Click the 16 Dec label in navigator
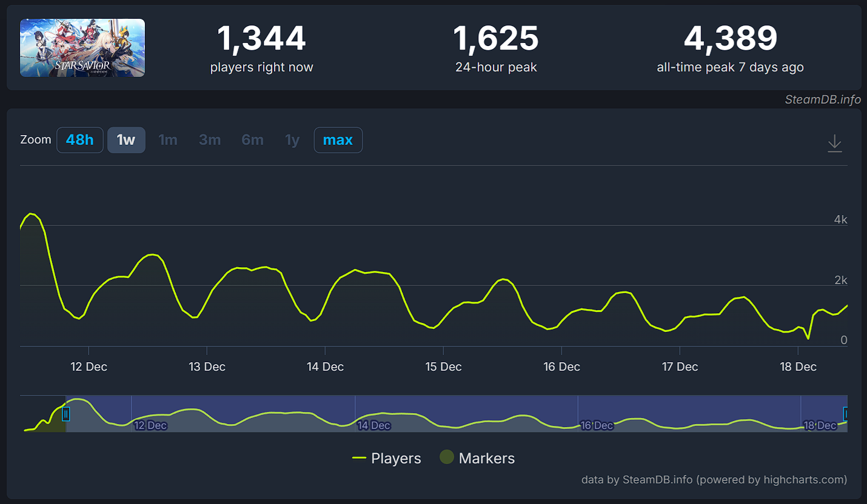The height and width of the screenshot is (504, 867). click(597, 425)
